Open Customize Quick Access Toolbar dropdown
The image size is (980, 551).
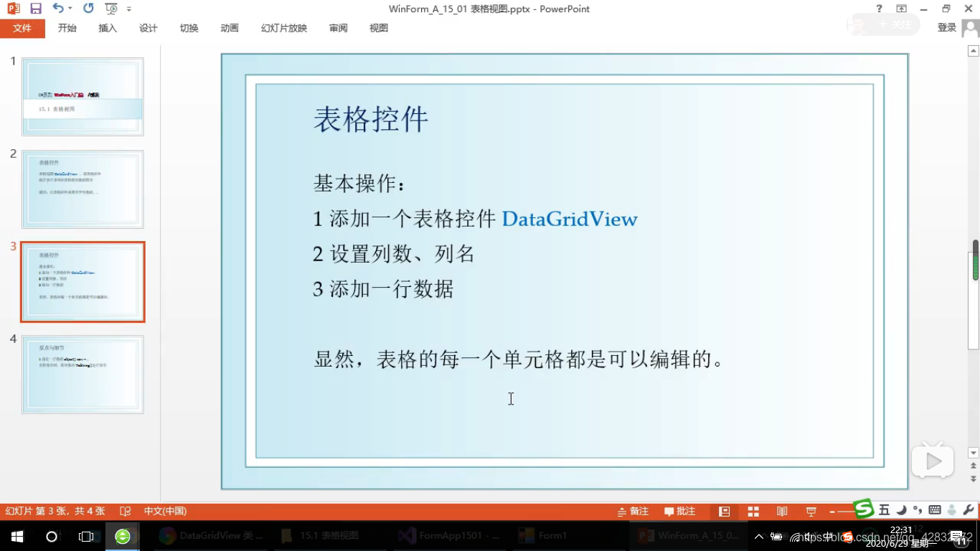[x=129, y=9]
